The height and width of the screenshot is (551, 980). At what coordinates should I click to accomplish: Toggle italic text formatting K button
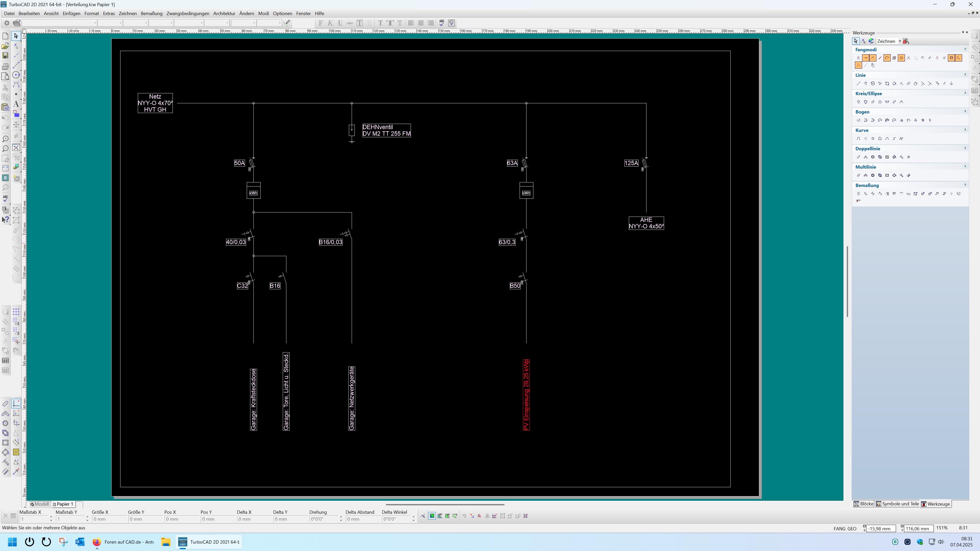tap(330, 23)
